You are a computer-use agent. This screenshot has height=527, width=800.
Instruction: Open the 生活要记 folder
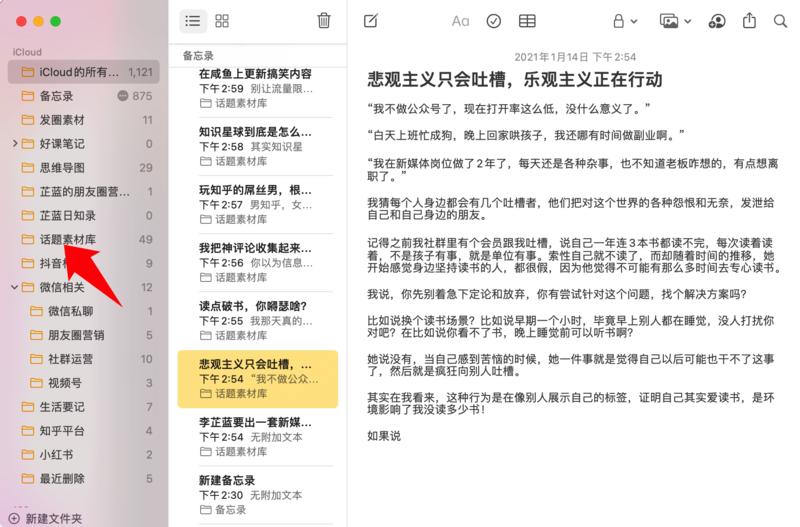[84, 407]
